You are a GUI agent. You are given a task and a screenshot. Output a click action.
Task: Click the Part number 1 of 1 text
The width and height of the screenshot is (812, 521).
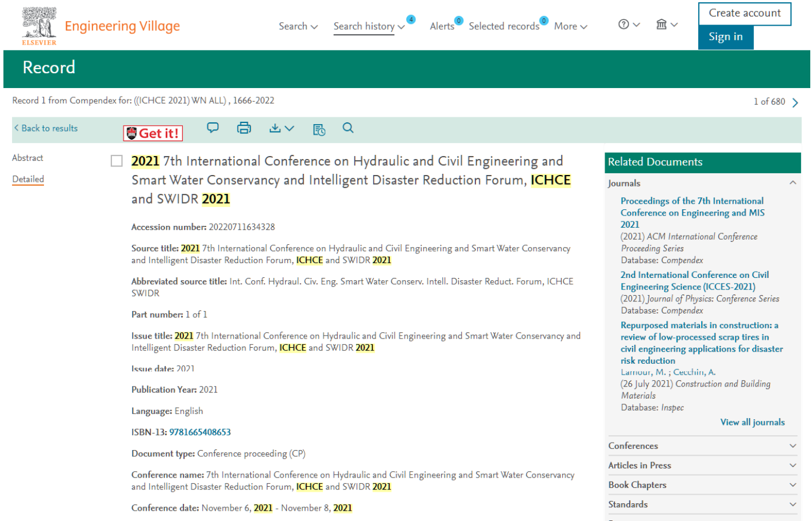pos(169,315)
